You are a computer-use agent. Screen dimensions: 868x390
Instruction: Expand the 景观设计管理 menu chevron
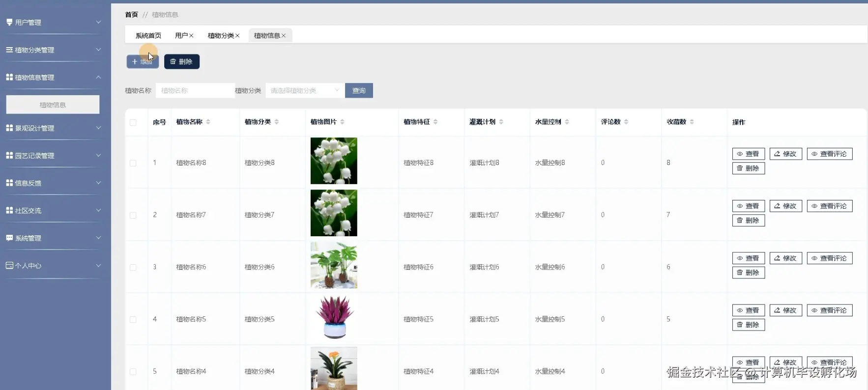click(x=98, y=128)
